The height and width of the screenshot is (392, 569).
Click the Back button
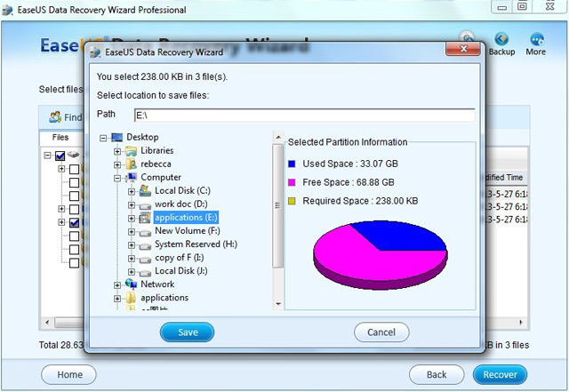pos(437,374)
